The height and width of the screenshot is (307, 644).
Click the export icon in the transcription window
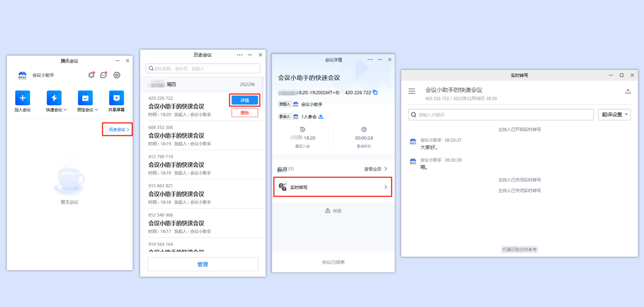[628, 91]
